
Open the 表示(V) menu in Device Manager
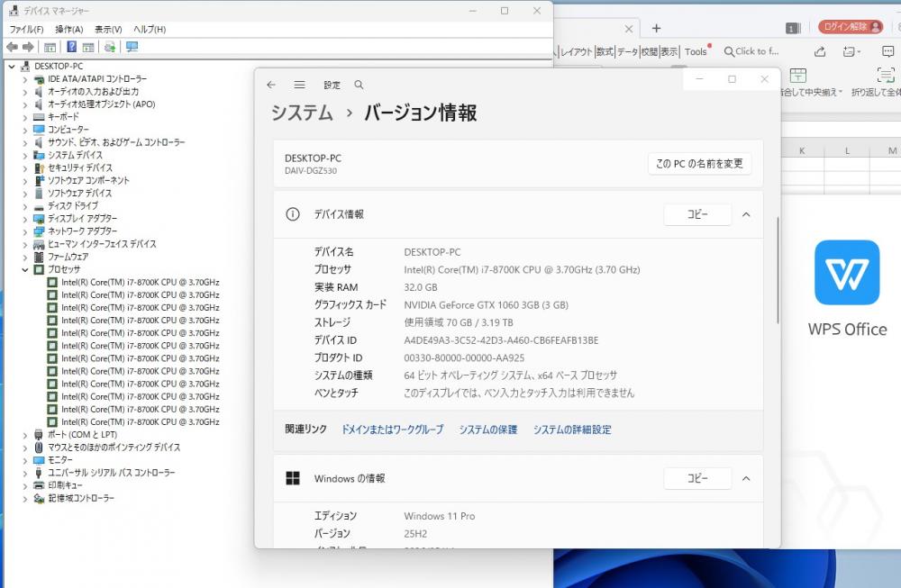[x=108, y=30]
